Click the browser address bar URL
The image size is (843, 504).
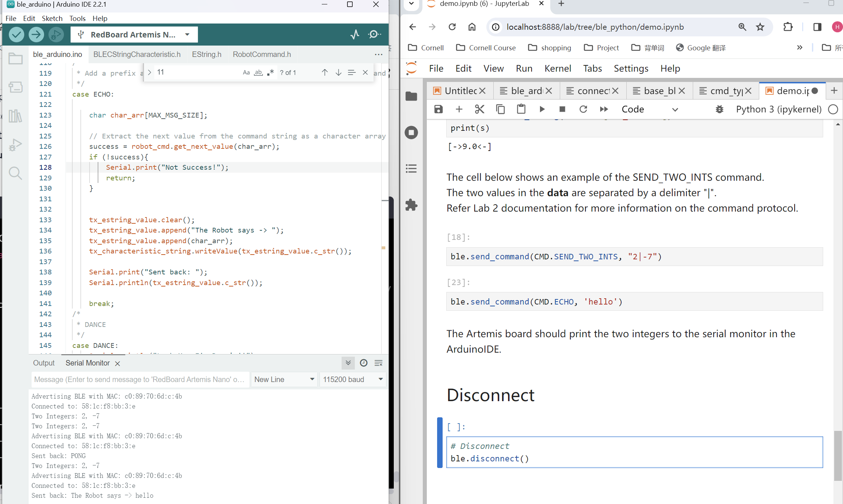pyautogui.click(x=595, y=27)
